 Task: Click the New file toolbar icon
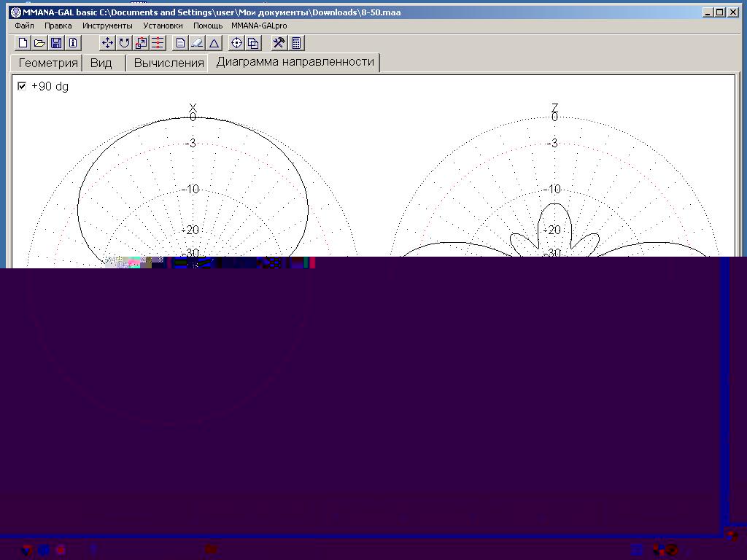coord(23,43)
